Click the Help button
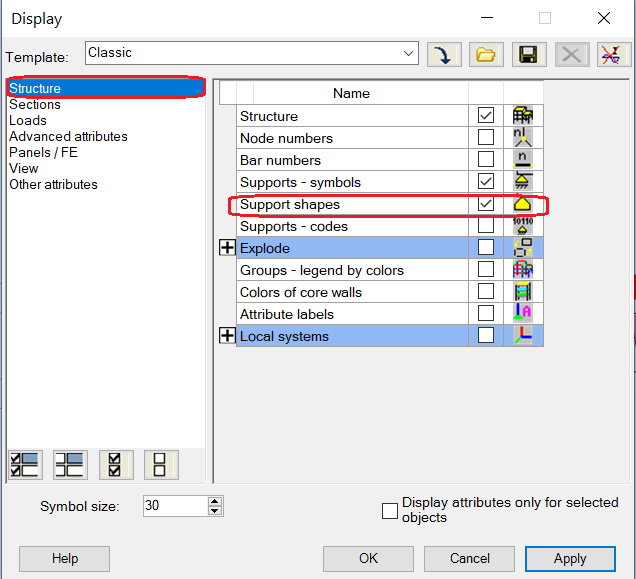This screenshot has height=579, width=636. 64,559
